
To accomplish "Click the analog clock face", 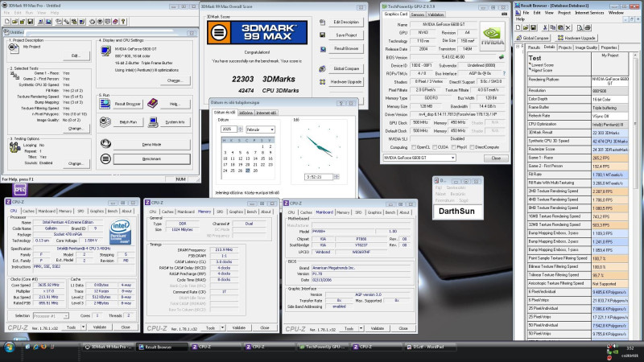I will click(319, 147).
